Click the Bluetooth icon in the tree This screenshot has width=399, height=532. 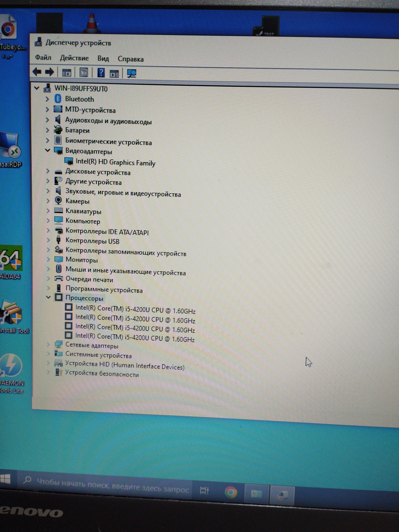pos(58,98)
